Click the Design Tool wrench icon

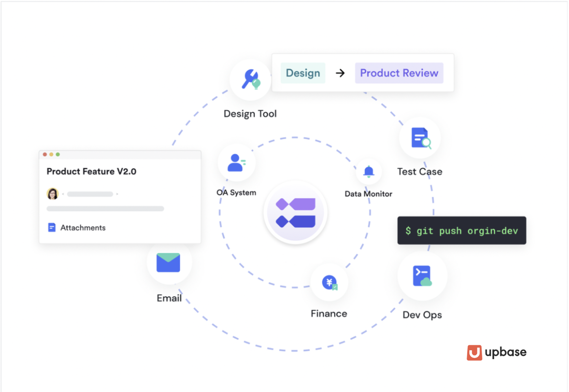tap(250, 79)
